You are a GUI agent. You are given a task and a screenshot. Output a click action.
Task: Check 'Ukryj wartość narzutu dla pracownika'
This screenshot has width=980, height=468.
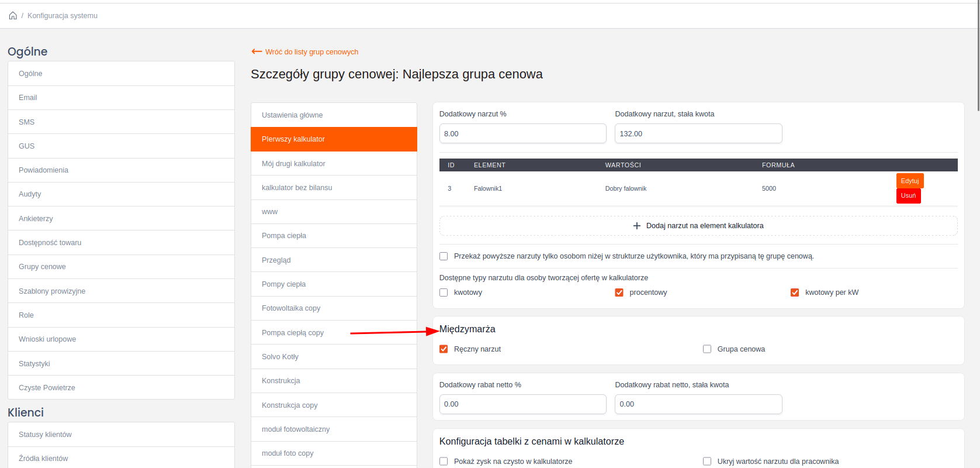click(707, 462)
